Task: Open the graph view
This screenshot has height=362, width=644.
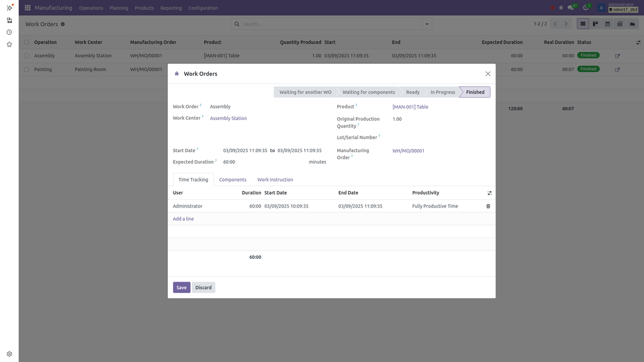Action: (633, 24)
